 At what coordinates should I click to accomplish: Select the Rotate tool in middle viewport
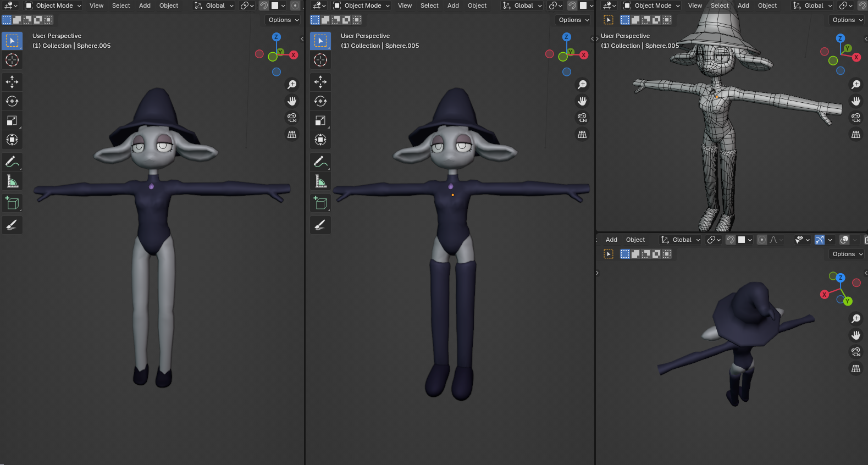tap(320, 101)
